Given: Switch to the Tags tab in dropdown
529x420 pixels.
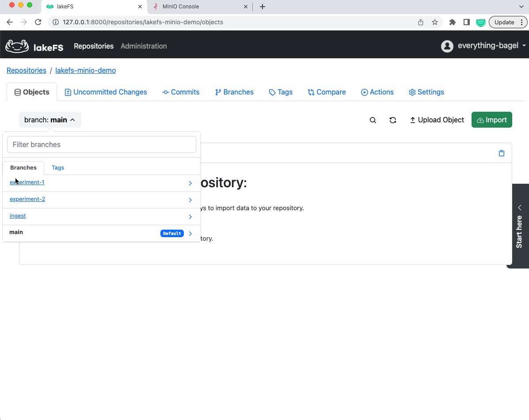Looking at the screenshot, I should point(58,168).
